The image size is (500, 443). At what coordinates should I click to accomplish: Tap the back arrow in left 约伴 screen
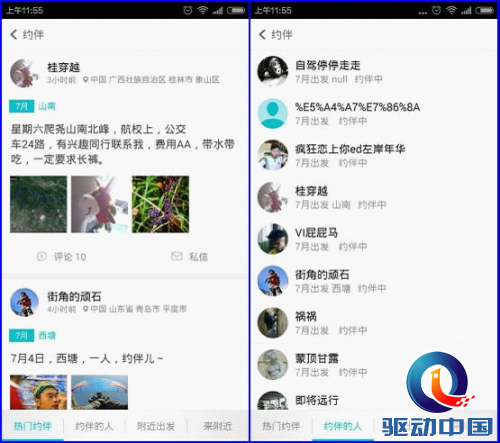(14, 34)
